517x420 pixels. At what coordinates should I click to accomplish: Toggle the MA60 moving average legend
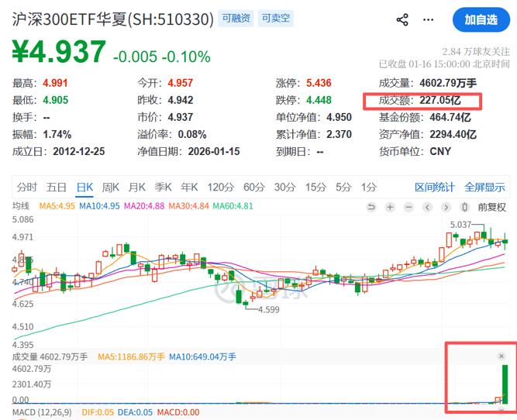[233, 206]
